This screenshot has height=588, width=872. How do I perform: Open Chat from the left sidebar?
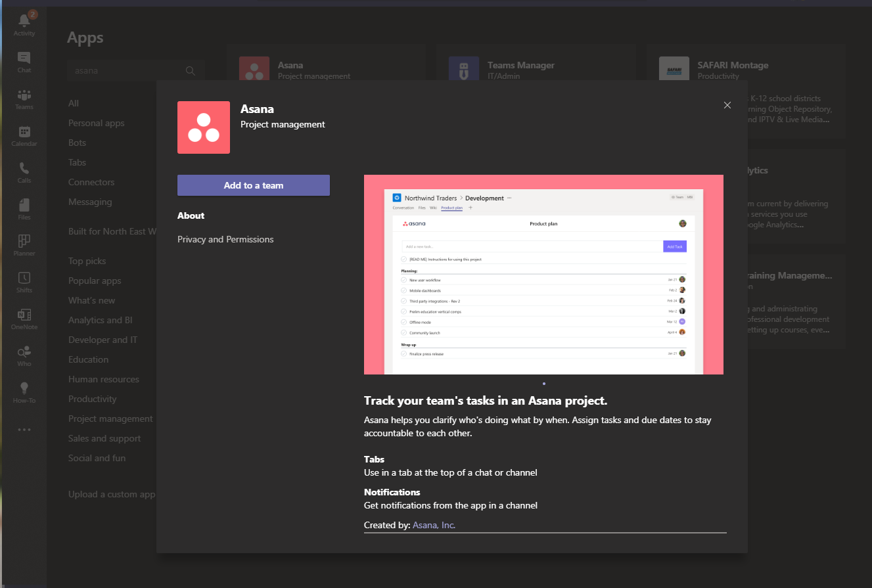pyautogui.click(x=24, y=59)
